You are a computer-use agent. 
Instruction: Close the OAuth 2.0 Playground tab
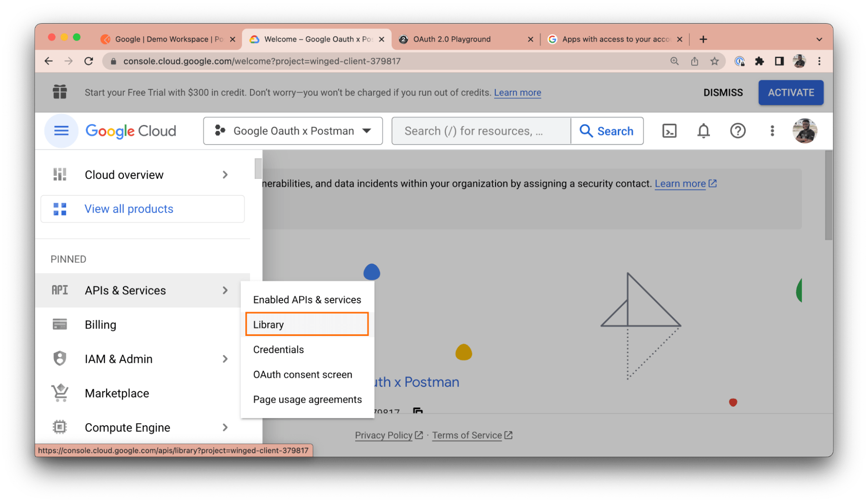(530, 39)
